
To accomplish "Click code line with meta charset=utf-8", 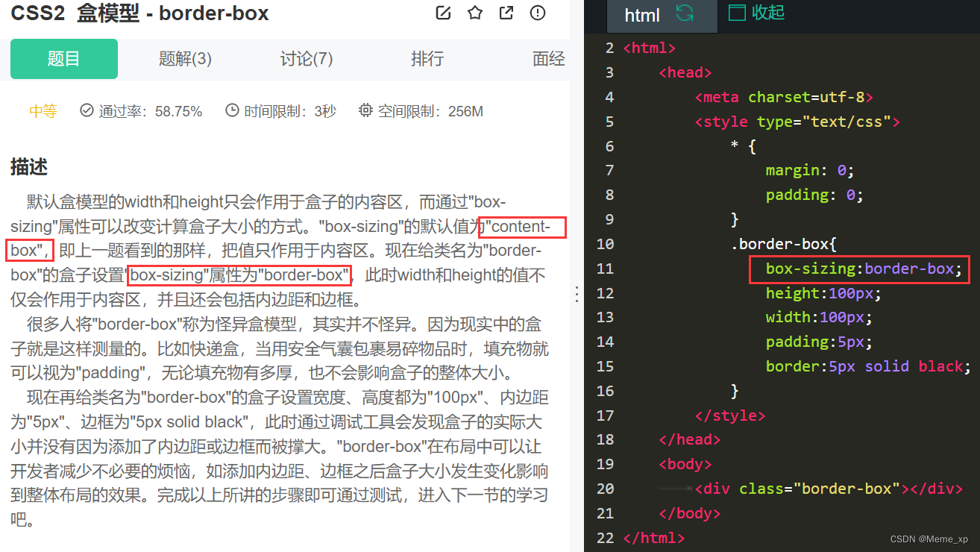I will (x=784, y=97).
